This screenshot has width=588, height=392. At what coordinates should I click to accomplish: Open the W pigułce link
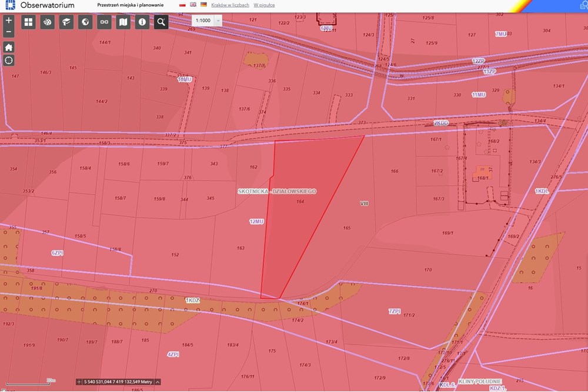pyautogui.click(x=264, y=5)
